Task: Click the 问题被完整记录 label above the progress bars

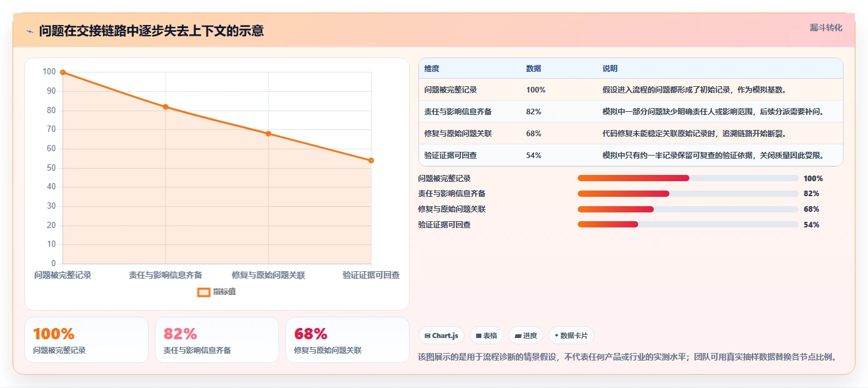Action: click(444, 178)
